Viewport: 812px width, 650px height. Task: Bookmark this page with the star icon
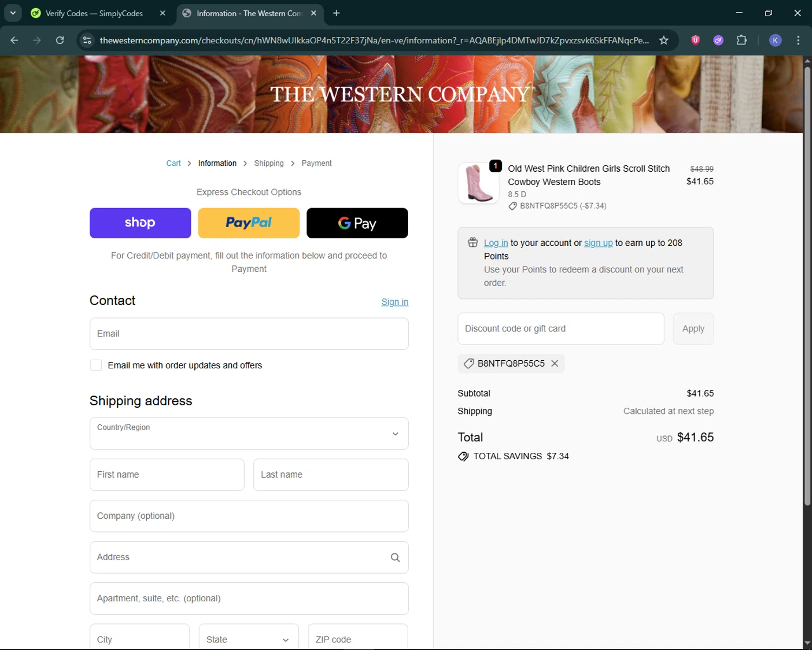(x=664, y=40)
